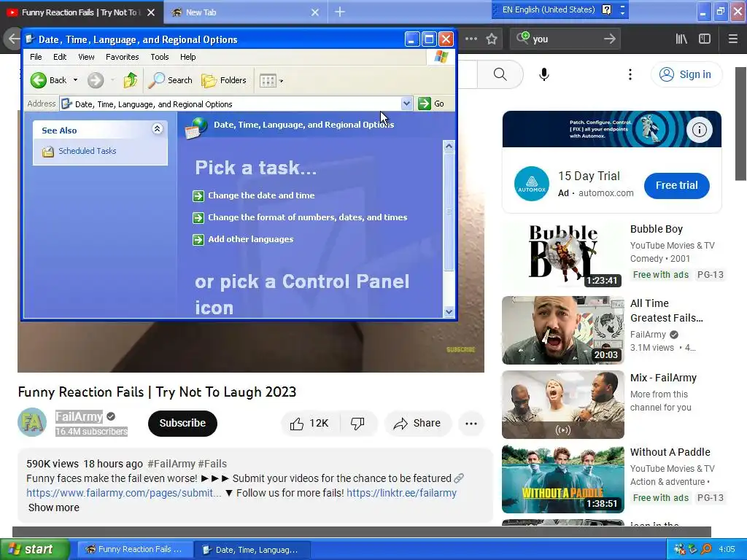
Task: Click the dislike thumbs down icon
Action: point(357,424)
